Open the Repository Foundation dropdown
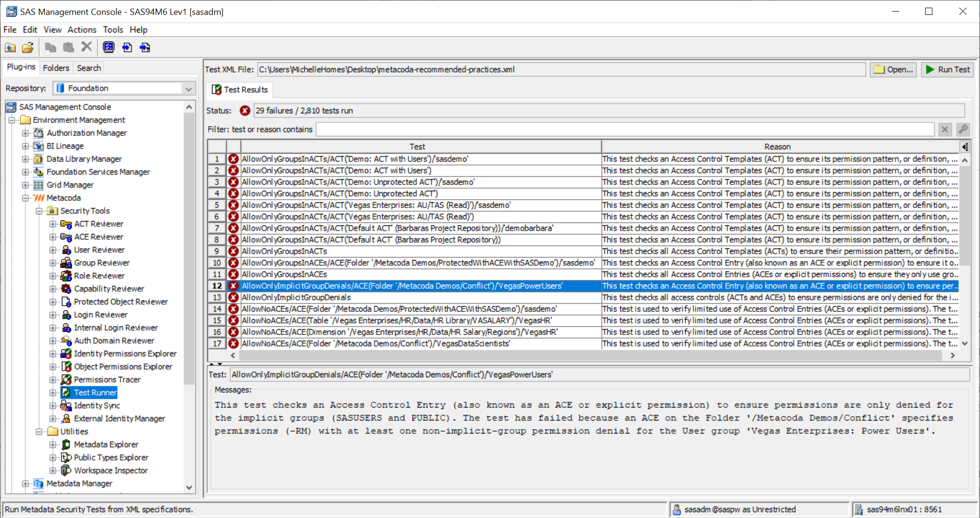 [188, 88]
